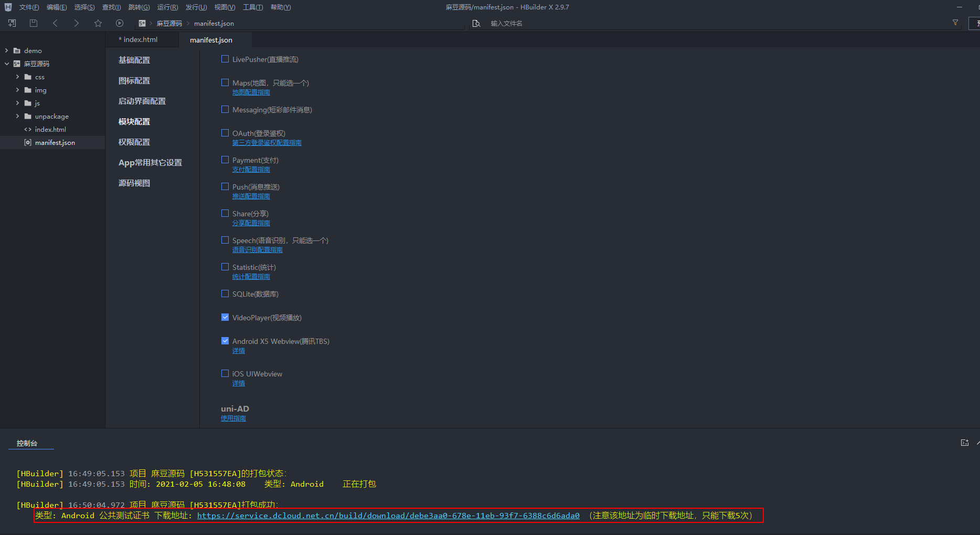Uncheck Android X5 Webview checkbox
980x535 pixels.
click(225, 341)
